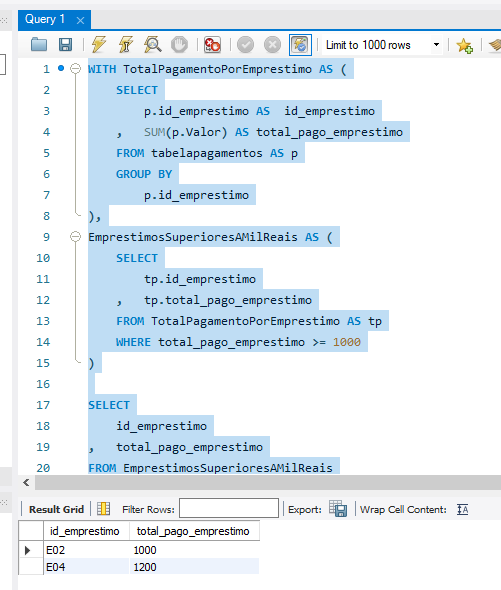Image resolution: width=501 pixels, height=590 pixels.
Task: Commit the transaction
Action: tap(245, 45)
